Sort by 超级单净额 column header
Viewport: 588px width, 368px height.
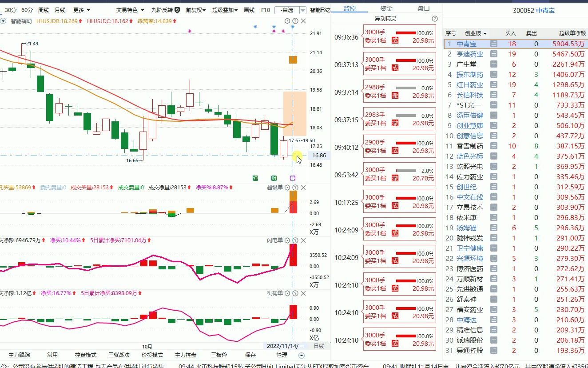(x=572, y=33)
